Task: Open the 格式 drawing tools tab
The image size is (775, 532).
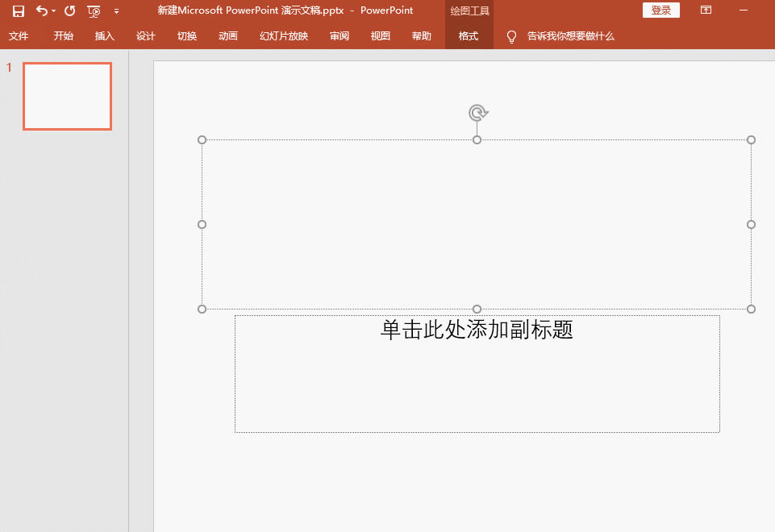Action: [469, 36]
